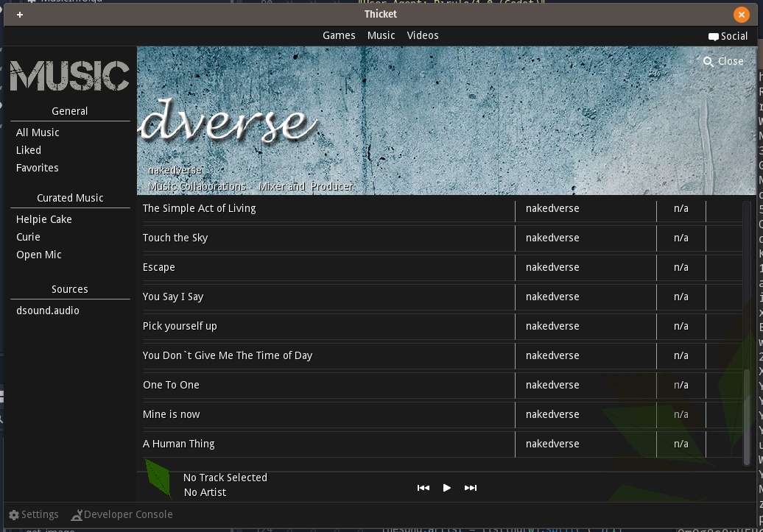
Task: Select the dsound.audio source
Action: coord(48,311)
